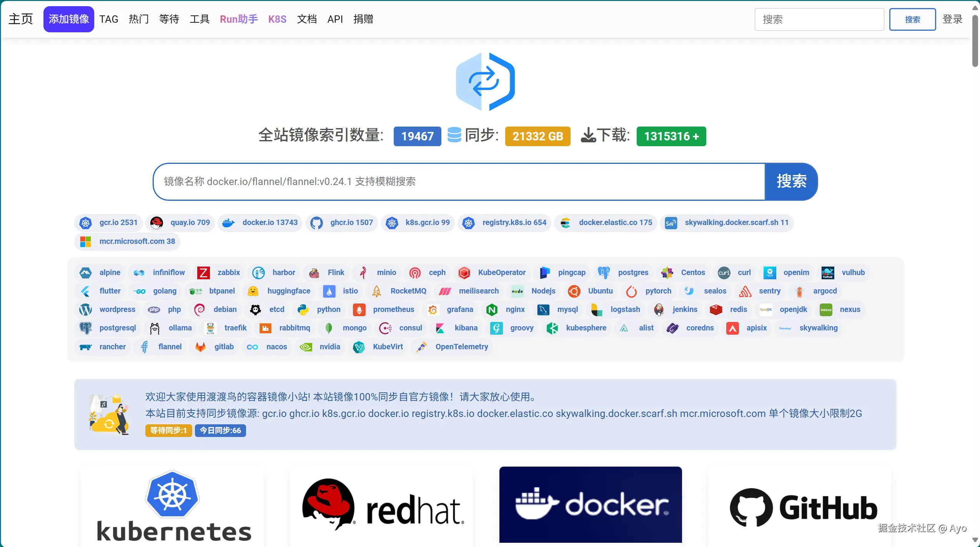Click the page vertical scrollbar thumb
980x547 pixels.
pos(975,40)
